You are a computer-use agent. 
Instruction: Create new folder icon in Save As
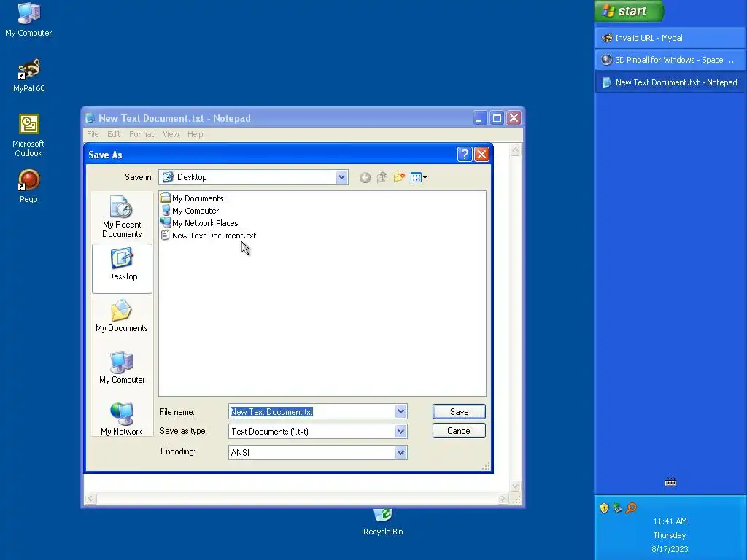[399, 178]
